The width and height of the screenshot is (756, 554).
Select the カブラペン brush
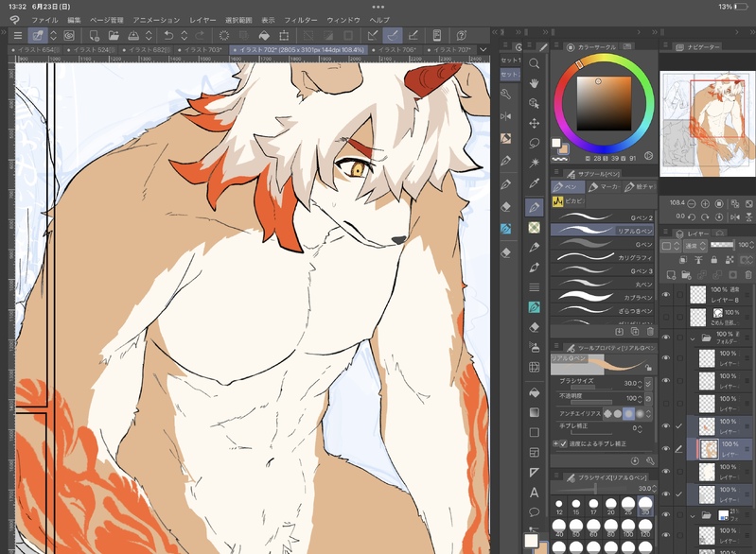tap(602, 297)
